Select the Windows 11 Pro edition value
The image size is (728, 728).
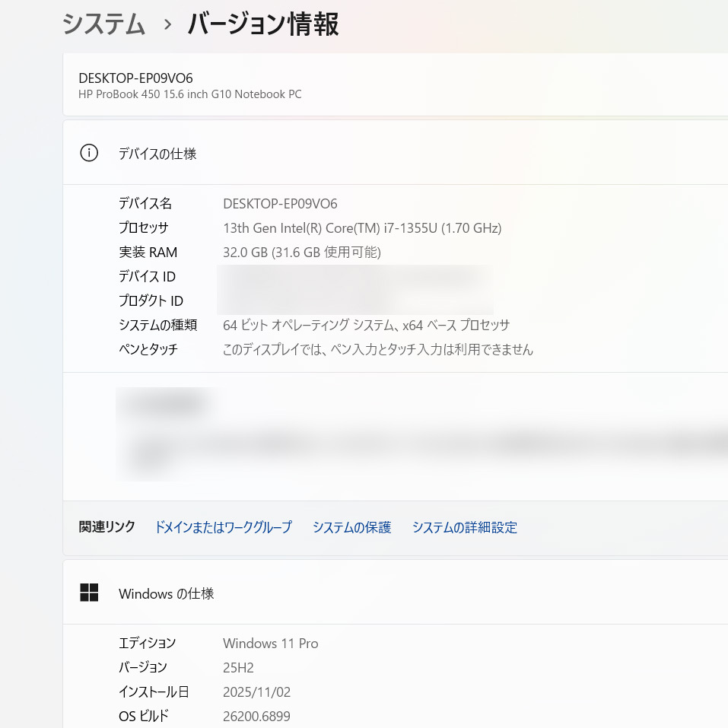[x=271, y=644]
